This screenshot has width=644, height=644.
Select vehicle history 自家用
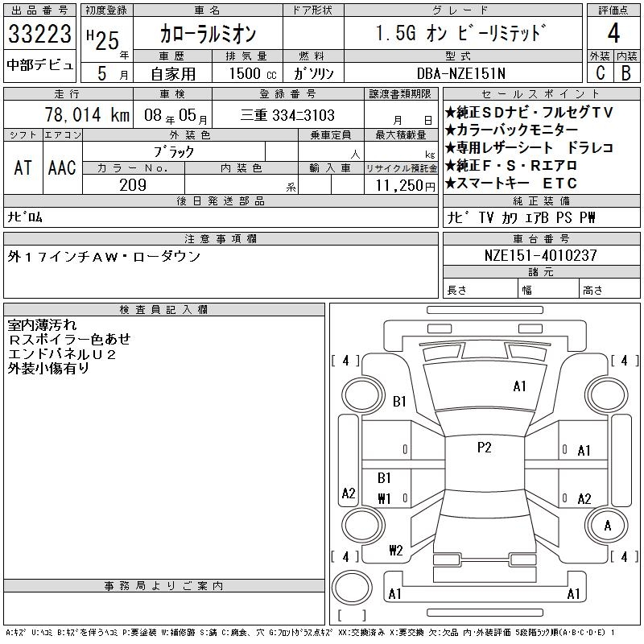(x=173, y=74)
